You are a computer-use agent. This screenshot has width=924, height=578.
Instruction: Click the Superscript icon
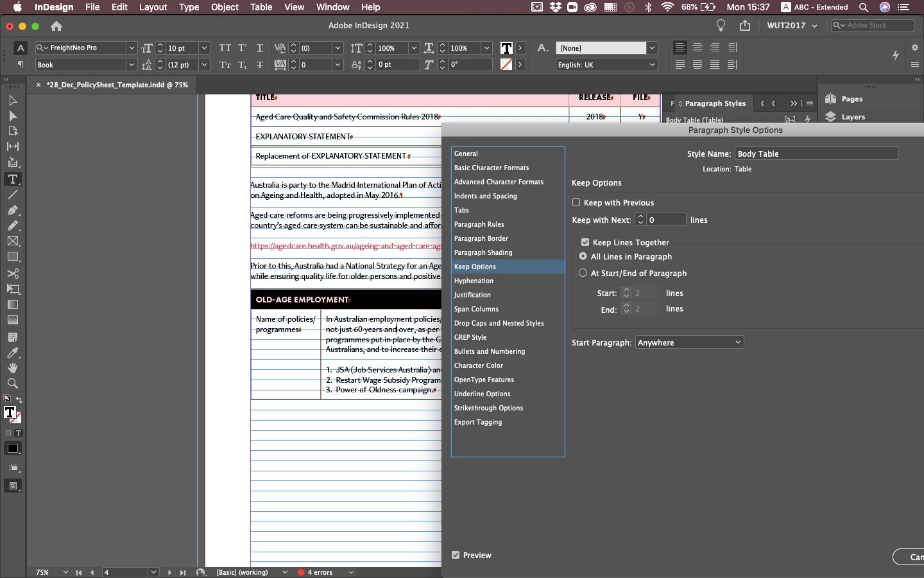[x=243, y=48]
